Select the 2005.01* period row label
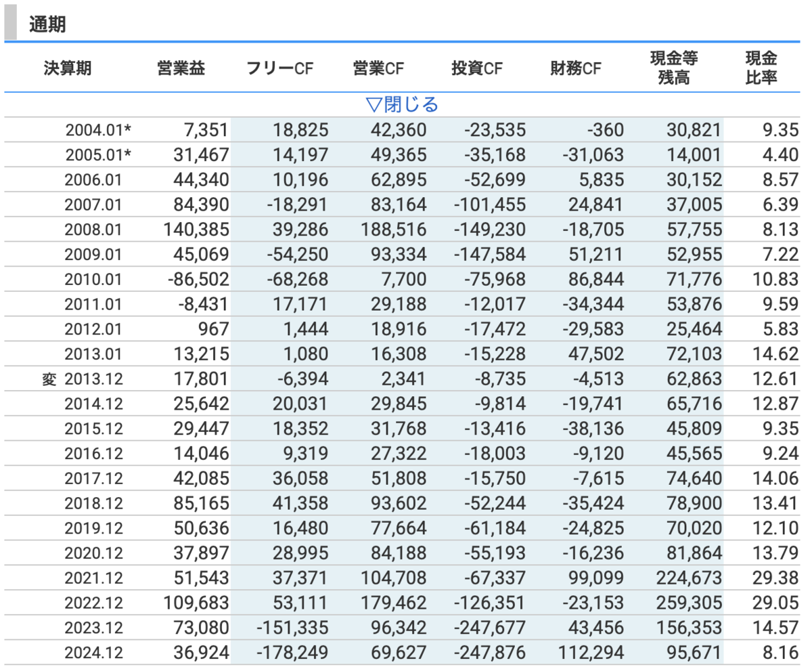The height and width of the screenshot is (667, 812). (98, 155)
